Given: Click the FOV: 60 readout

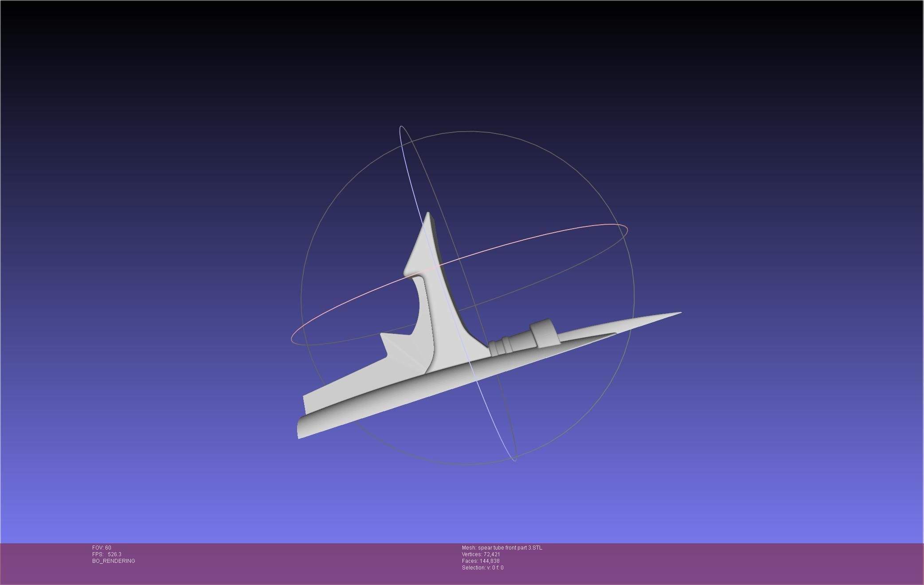Looking at the screenshot, I should pos(102,548).
